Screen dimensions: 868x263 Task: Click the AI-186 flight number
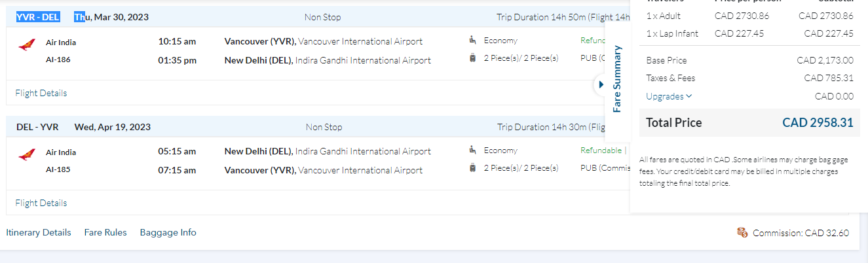pos(58,60)
